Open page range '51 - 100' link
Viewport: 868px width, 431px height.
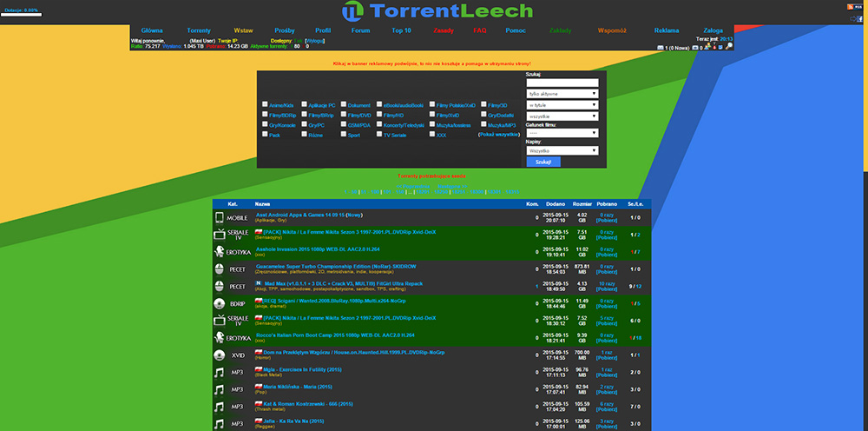point(370,192)
